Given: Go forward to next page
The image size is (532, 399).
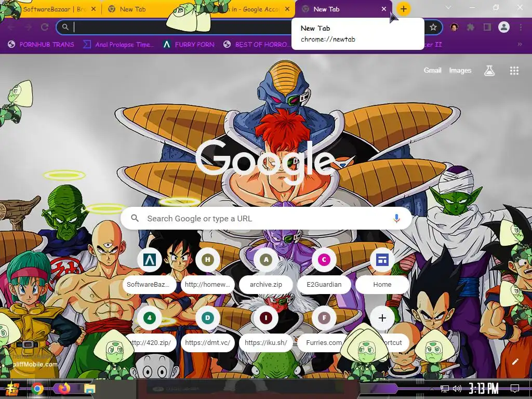Looking at the screenshot, I should (28, 27).
